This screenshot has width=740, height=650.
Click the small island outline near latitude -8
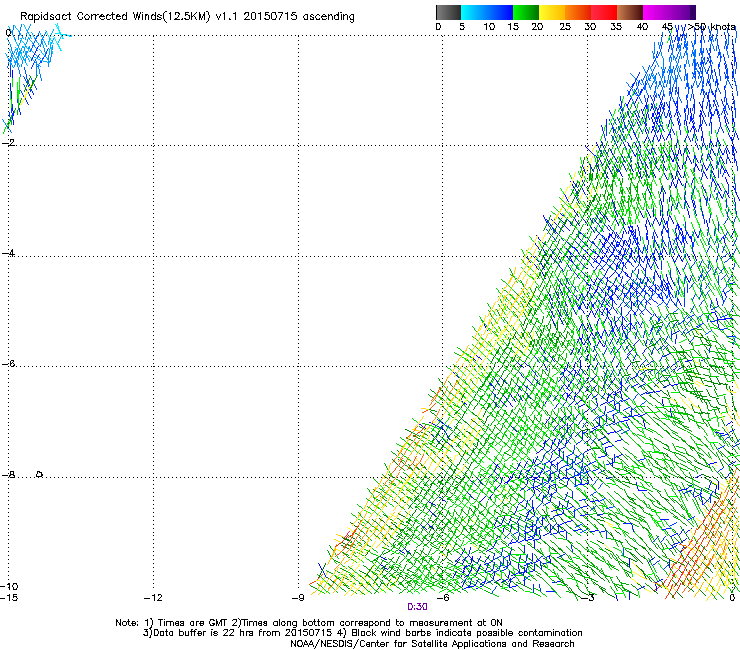tap(40, 474)
